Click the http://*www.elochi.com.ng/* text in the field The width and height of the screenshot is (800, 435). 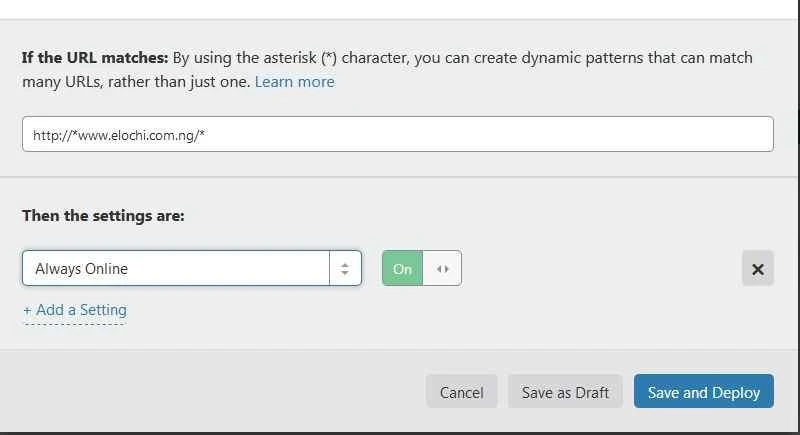pos(119,134)
